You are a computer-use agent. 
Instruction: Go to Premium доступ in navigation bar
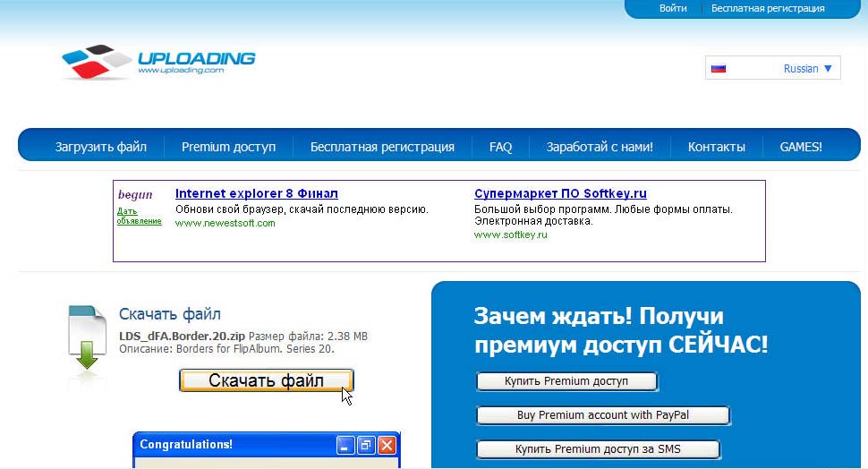pyautogui.click(x=228, y=147)
